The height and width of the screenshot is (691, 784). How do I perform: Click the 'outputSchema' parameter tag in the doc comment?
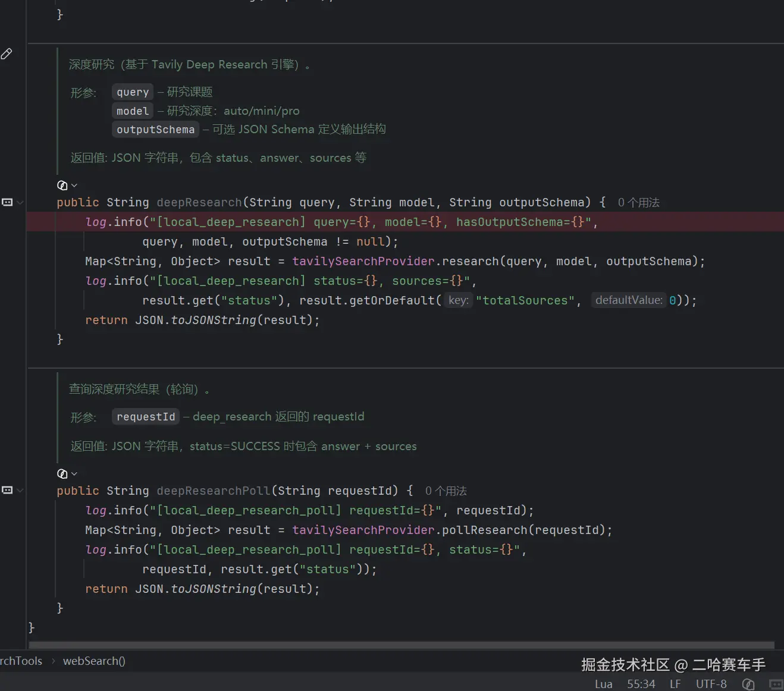tap(155, 130)
